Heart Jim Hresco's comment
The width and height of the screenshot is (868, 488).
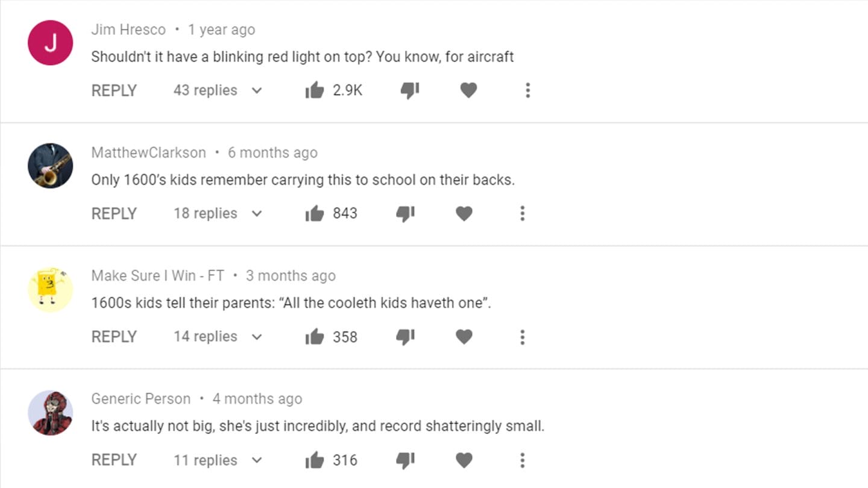[468, 91]
